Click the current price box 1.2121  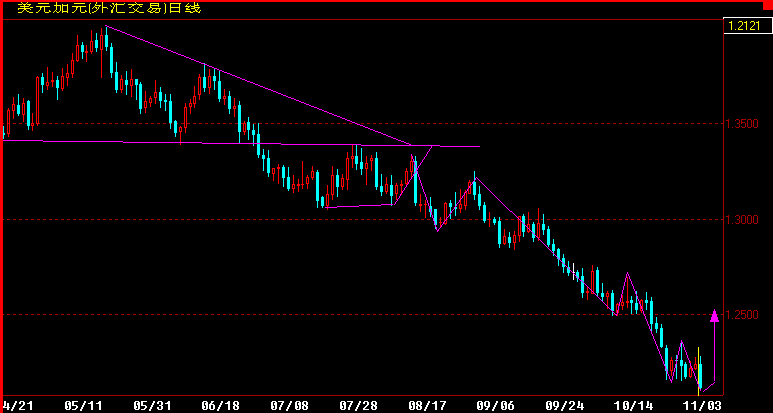pyautogui.click(x=747, y=26)
